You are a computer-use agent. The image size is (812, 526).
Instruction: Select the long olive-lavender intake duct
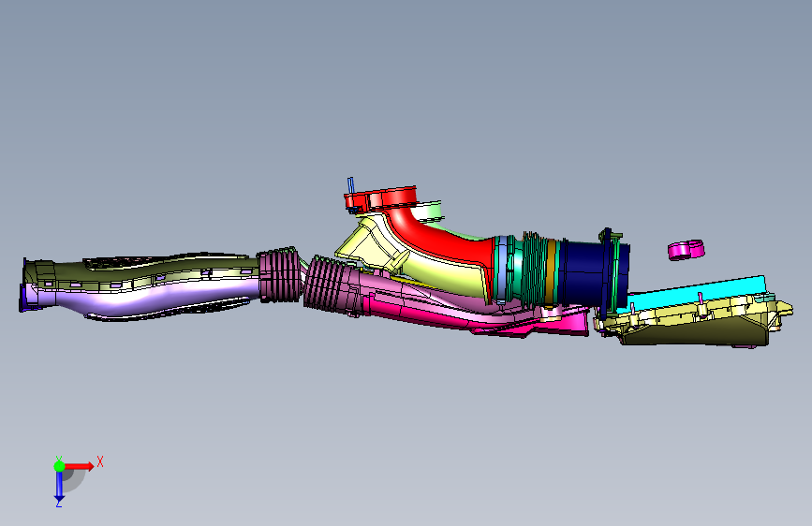pyautogui.click(x=140, y=285)
